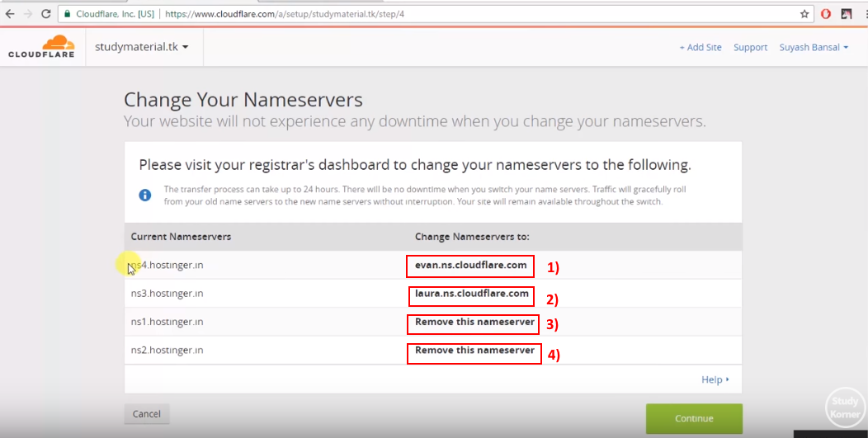This screenshot has width=868, height=438.
Task: Go back using the browser back arrow
Action: (x=10, y=14)
